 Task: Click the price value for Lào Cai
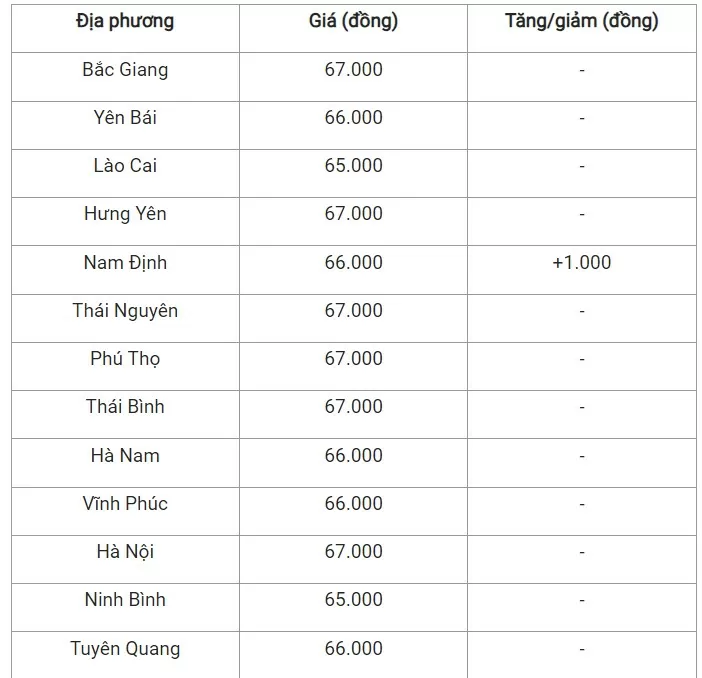coord(353,166)
